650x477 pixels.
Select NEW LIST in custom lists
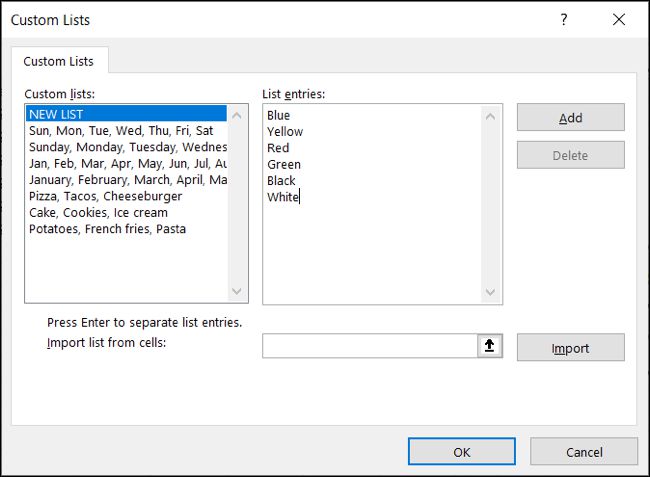coord(126,114)
